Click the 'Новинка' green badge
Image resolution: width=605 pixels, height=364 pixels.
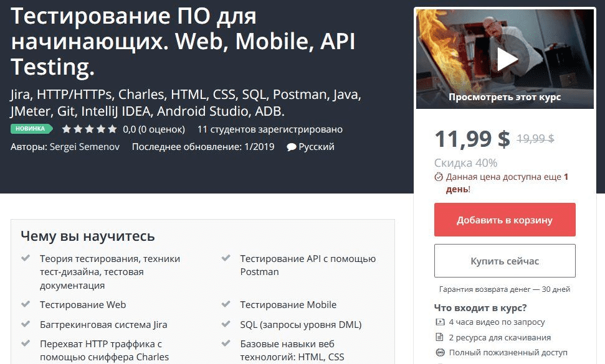click(31, 129)
